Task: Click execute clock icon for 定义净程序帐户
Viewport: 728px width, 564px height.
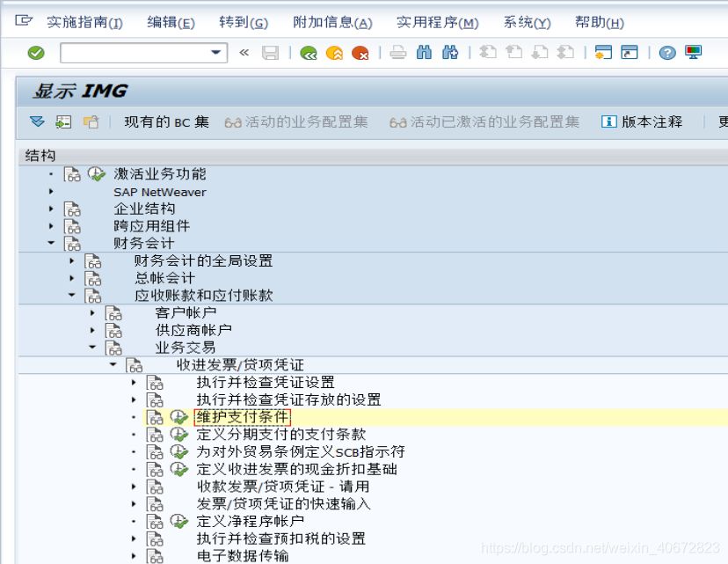Action: [x=178, y=521]
